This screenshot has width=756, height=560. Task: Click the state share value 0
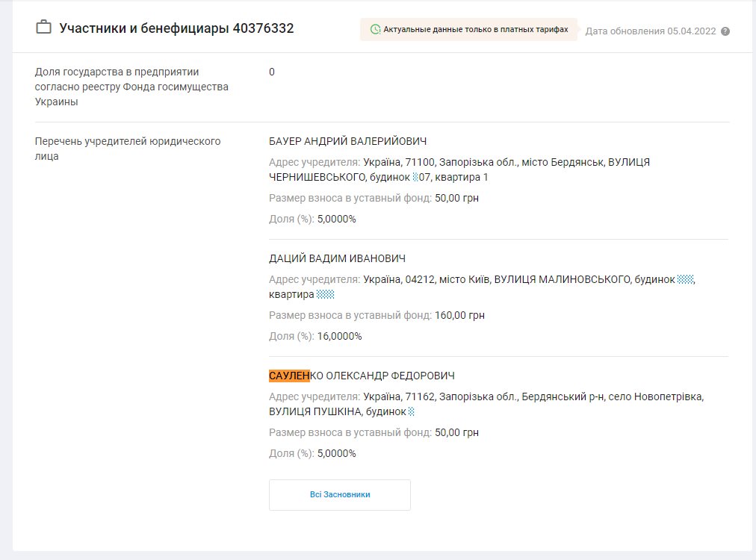click(272, 72)
